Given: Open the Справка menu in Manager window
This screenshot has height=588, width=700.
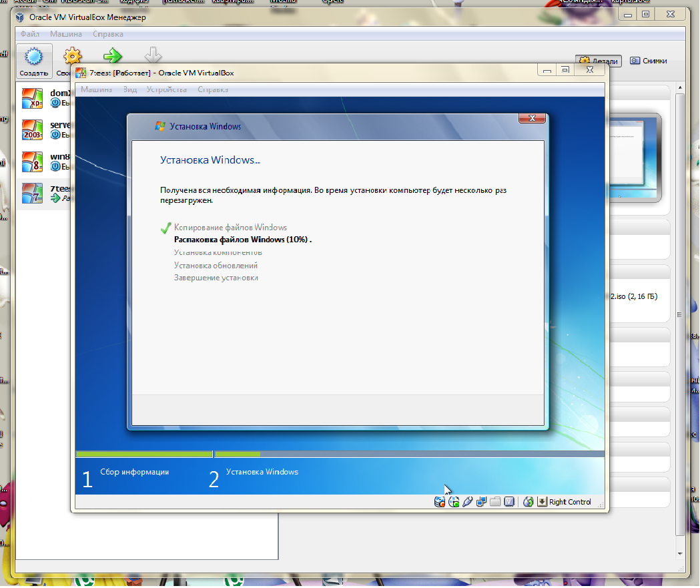Looking at the screenshot, I should (108, 34).
